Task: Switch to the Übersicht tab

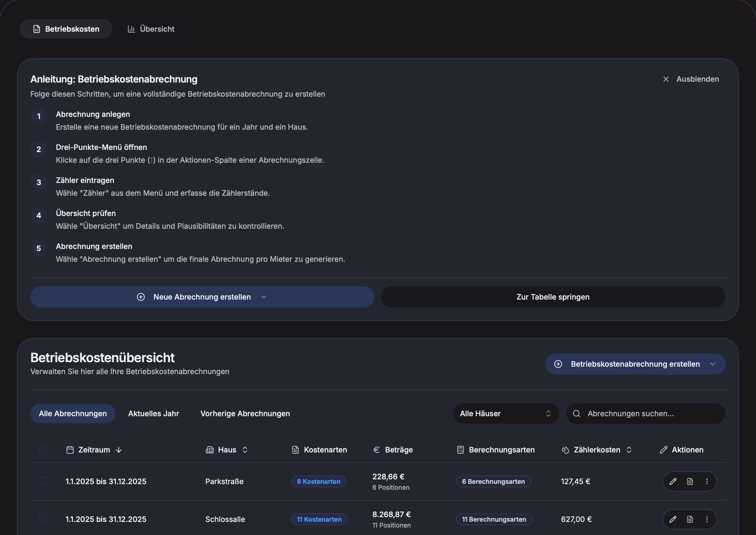Action: (x=151, y=29)
